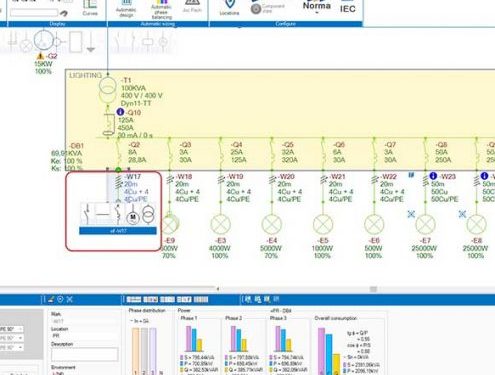Click the horizontal scrollbar thumb below diagram
The height and width of the screenshot is (375, 495).
pos(373,289)
